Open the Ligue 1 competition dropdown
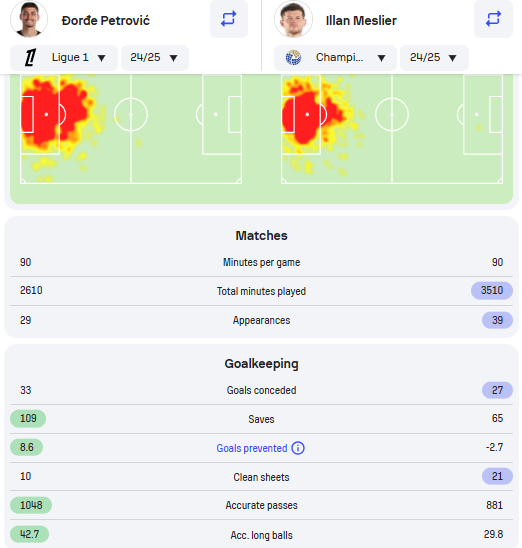This screenshot has height=548, width=522. (x=64, y=58)
